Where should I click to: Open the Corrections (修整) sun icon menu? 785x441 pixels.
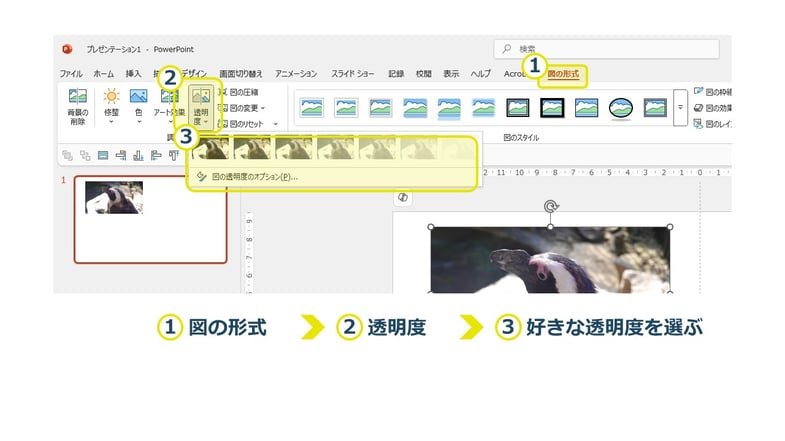tap(111, 106)
